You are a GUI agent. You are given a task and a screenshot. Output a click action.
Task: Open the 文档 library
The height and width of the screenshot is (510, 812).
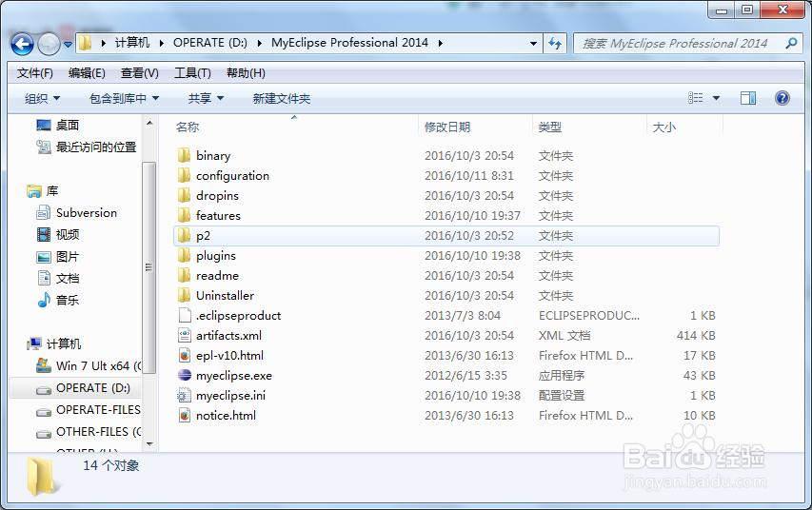(x=68, y=279)
